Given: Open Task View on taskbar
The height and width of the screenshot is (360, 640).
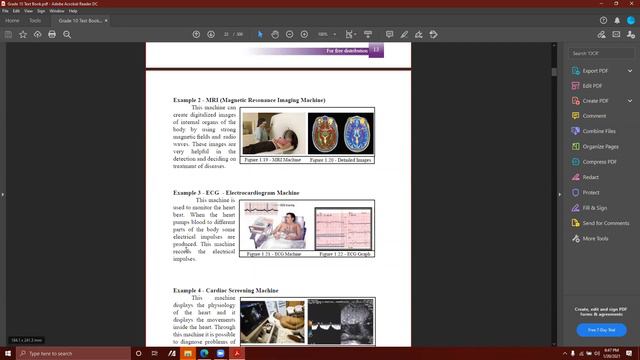Looking at the screenshot, I should pos(154,353).
